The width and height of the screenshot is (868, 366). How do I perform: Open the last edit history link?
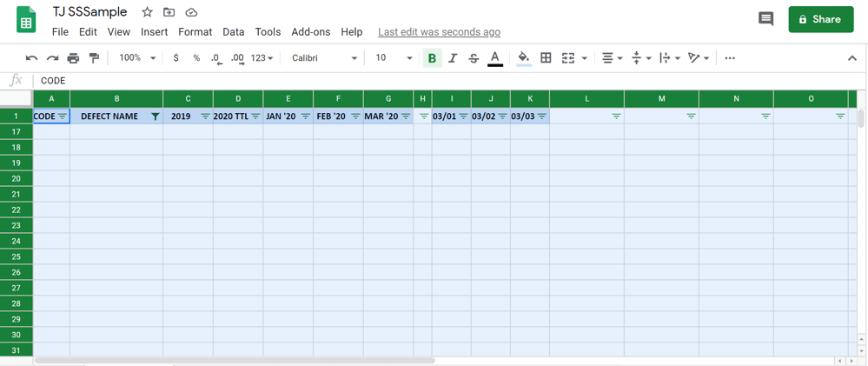point(439,32)
